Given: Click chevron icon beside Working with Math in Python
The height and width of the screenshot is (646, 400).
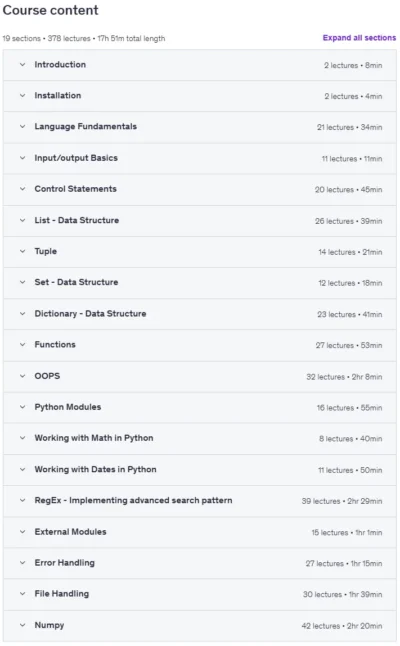Looking at the screenshot, I should tap(23, 438).
